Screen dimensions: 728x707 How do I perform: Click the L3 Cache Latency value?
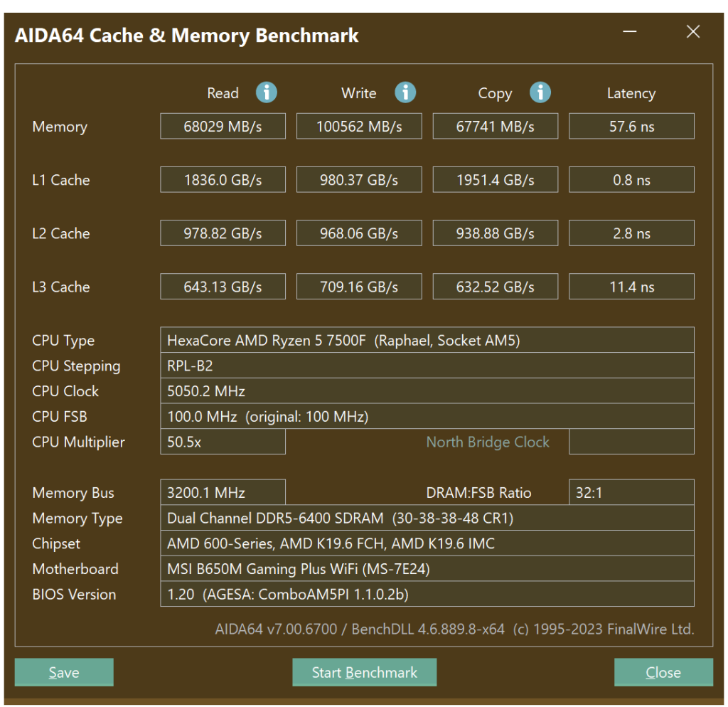[631, 287]
